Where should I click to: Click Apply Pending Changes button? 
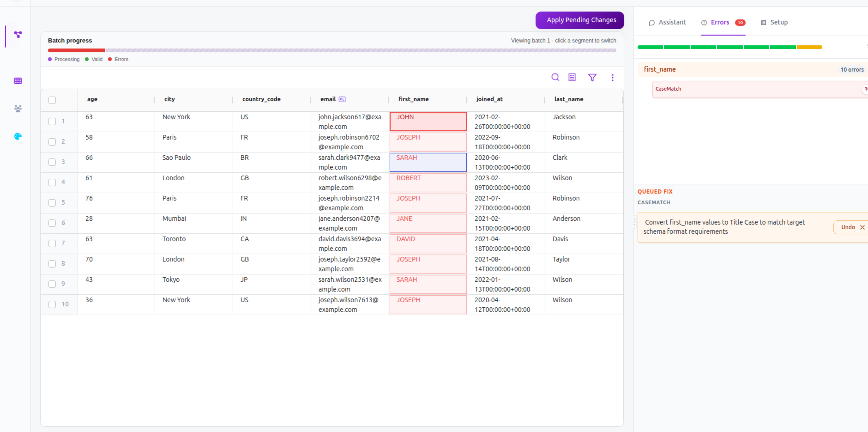tap(580, 20)
